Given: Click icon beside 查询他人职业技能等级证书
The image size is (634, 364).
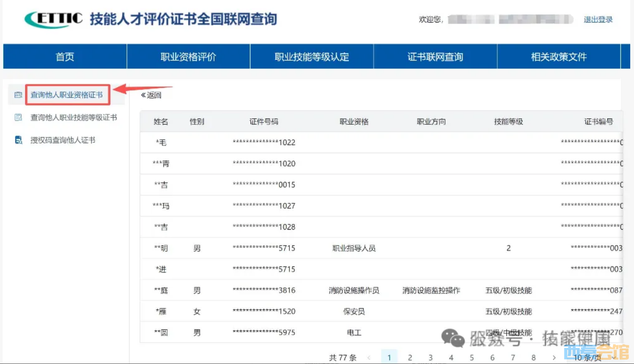Looking at the screenshot, I should pos(18,118).
